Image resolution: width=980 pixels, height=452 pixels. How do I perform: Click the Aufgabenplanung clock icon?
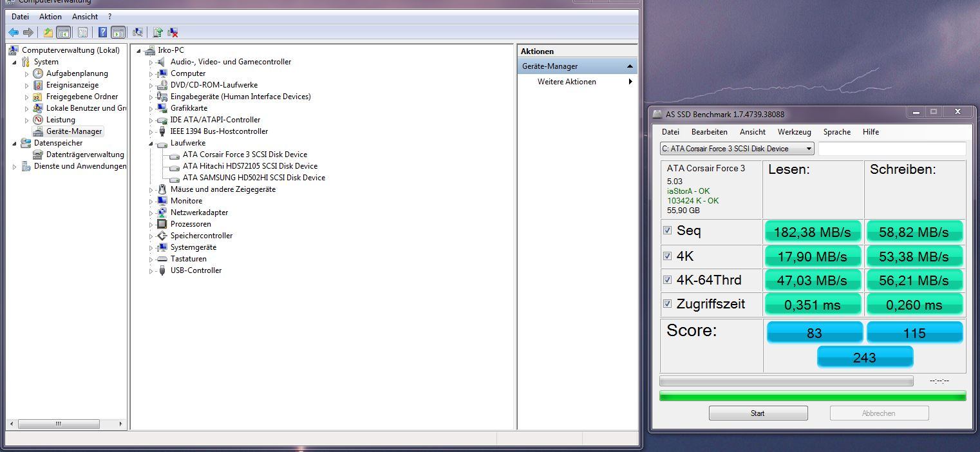(x=38, y=73)
